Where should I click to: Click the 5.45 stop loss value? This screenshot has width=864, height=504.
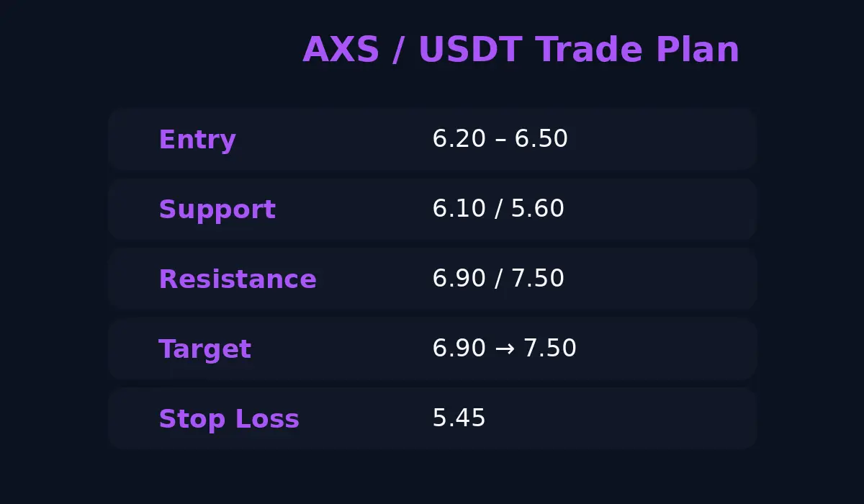point(459,418)
